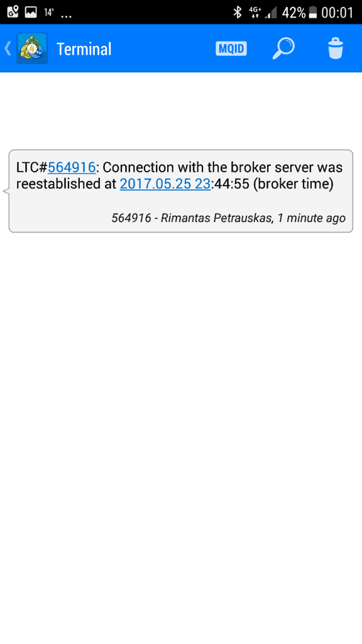
Task: Tap the Bluetooth status icon
Action: (237, 13)
